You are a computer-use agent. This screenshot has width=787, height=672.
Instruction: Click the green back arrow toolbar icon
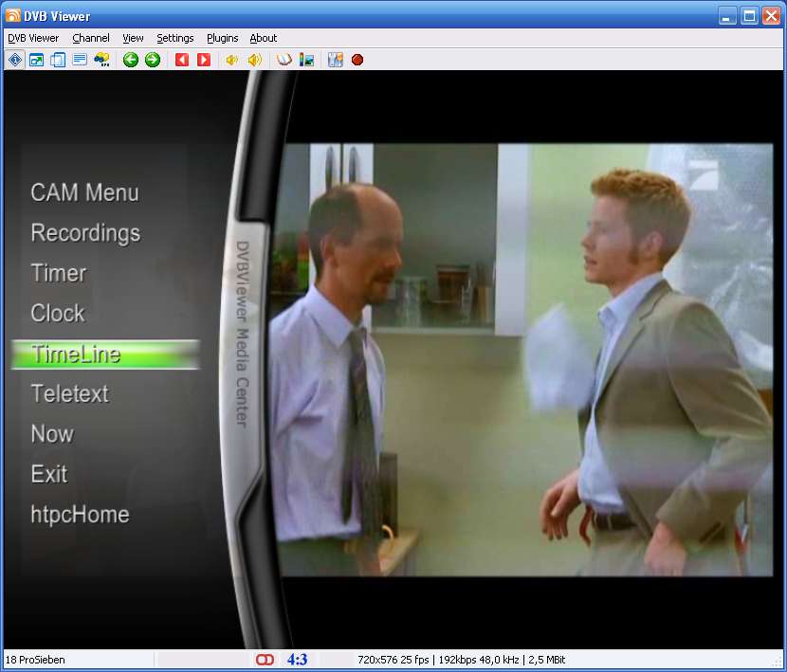coord(131,60)
